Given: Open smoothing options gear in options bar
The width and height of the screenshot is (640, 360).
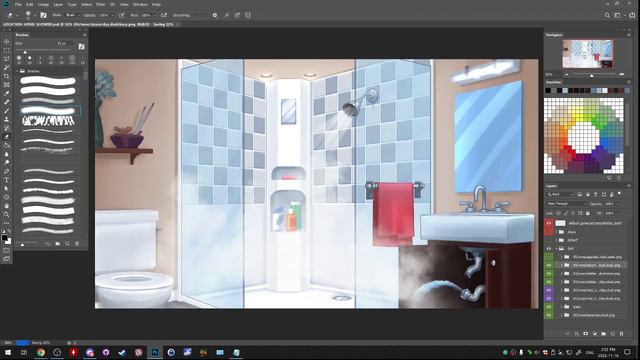Looking at the screenshot, I should (x=215, y=16).
